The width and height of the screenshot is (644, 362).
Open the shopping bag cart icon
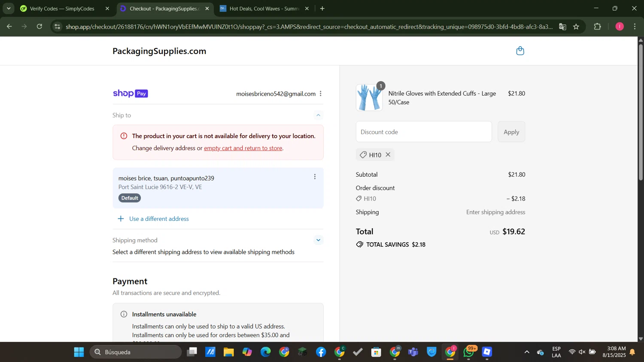(x=520, y=51)
